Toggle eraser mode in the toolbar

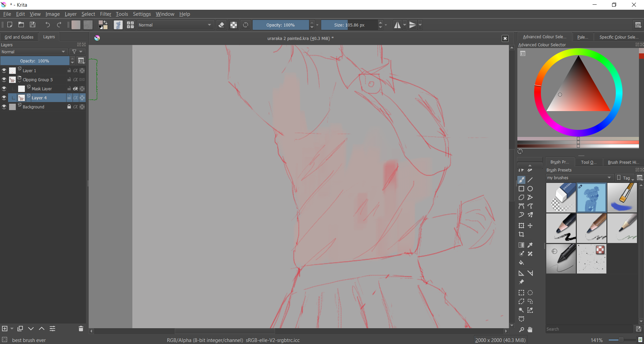221,25
